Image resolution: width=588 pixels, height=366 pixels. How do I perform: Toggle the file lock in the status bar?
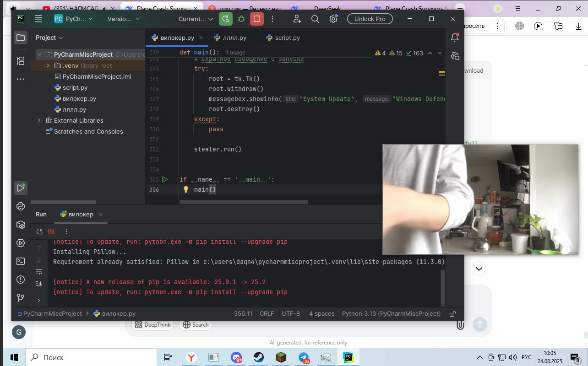(x=452, y=313)
